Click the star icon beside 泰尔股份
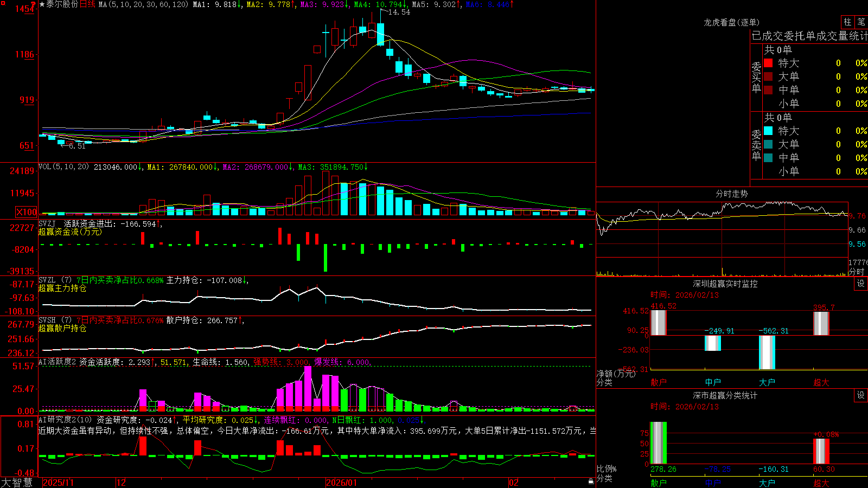This screenshot has width=868, height=488. point(42,4)
